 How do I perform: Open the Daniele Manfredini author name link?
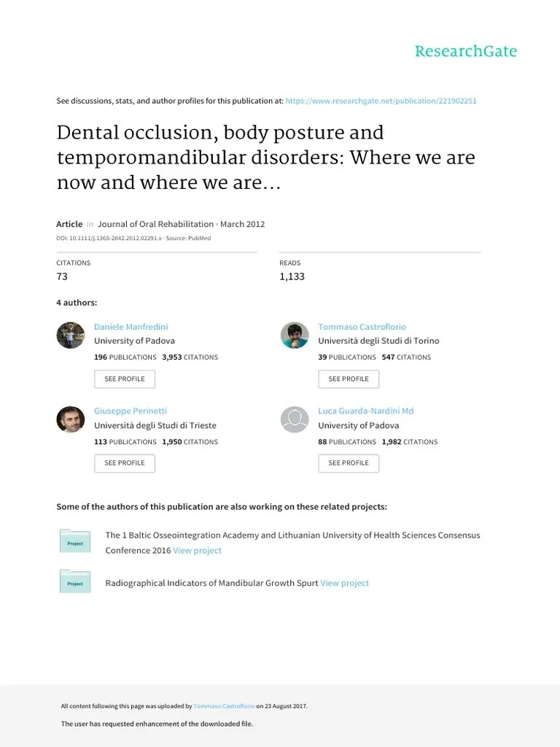point(131,327)
